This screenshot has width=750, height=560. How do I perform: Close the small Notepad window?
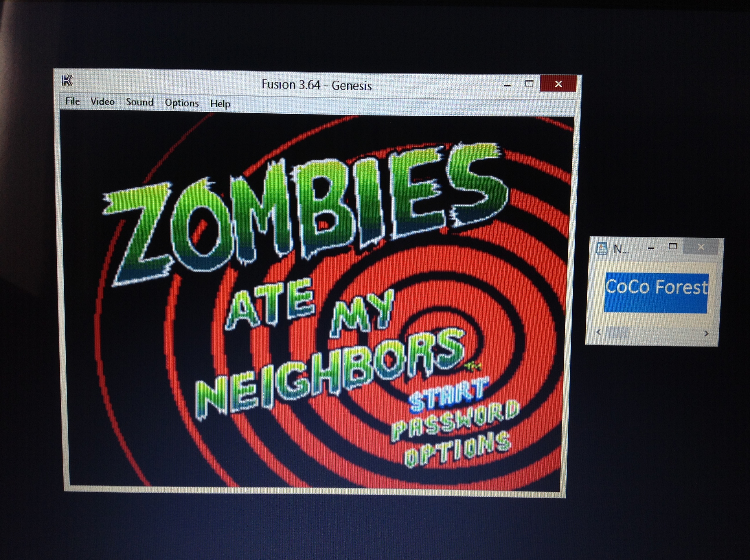point(701,247)
